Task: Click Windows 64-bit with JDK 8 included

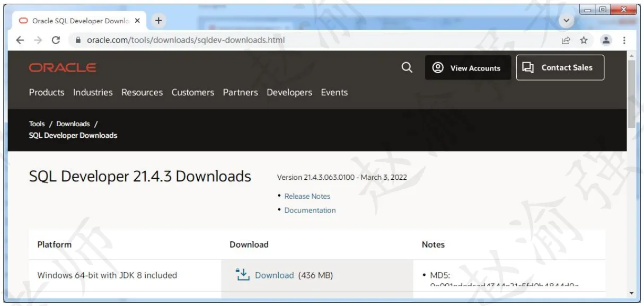Action: pyautogui.click(x=107, y=275)
